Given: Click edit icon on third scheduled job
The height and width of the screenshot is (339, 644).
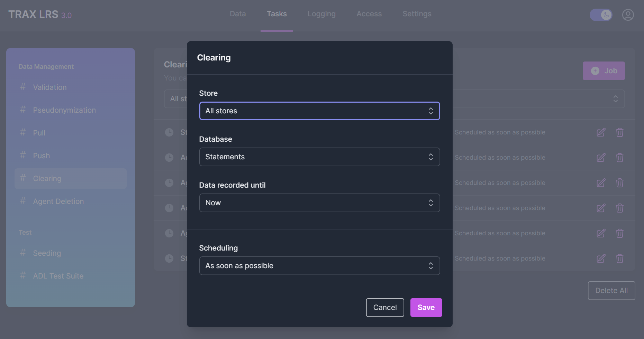Looking at the screenshot, I should coord(601,183).
